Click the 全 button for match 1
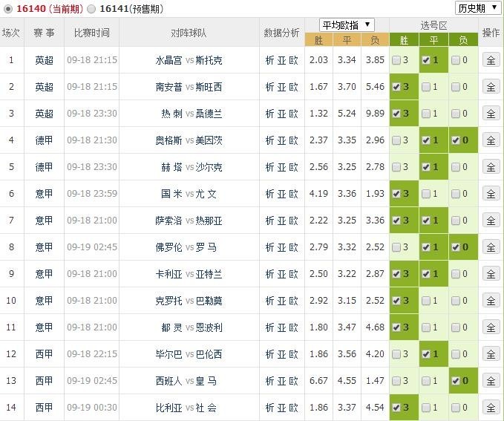 point(491,60)
